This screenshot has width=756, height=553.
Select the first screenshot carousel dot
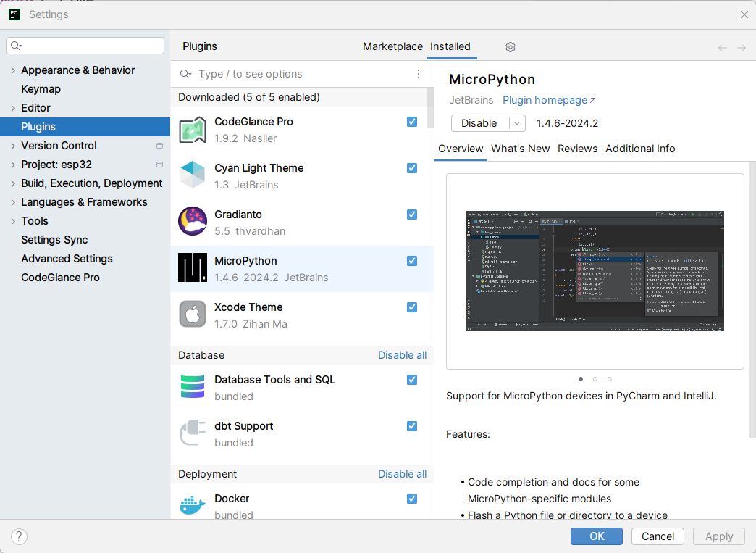coord(581,379)
